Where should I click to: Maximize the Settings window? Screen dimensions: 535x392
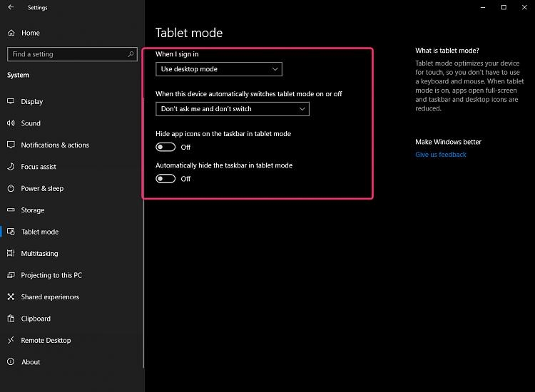[x=504, y=7]
